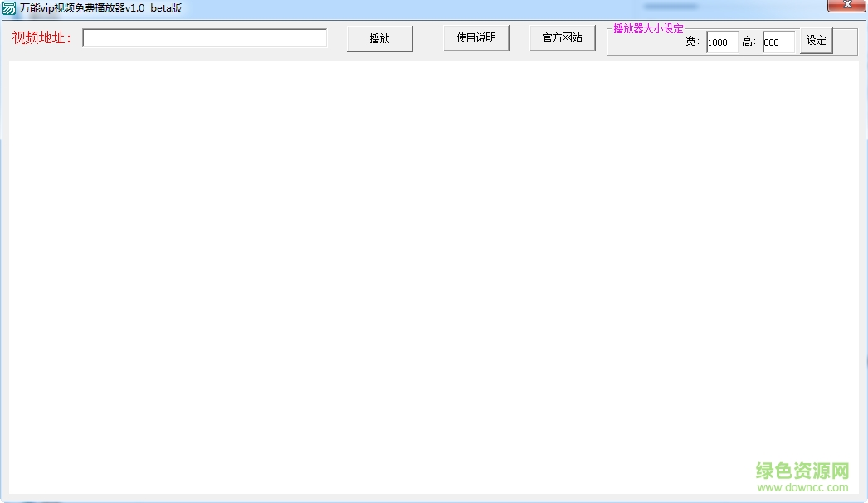
Task: Click the player's application icon in the title bar
Action: [x=8, y=8]
